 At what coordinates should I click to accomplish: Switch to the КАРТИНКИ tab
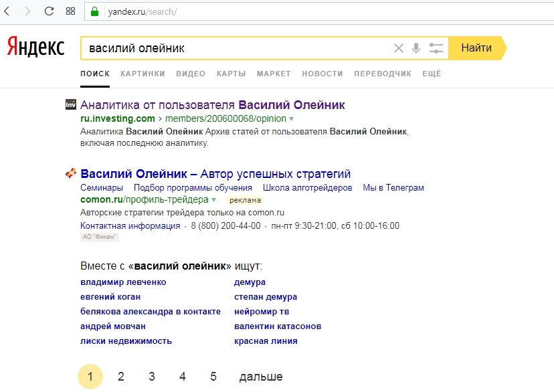(143, 74)
